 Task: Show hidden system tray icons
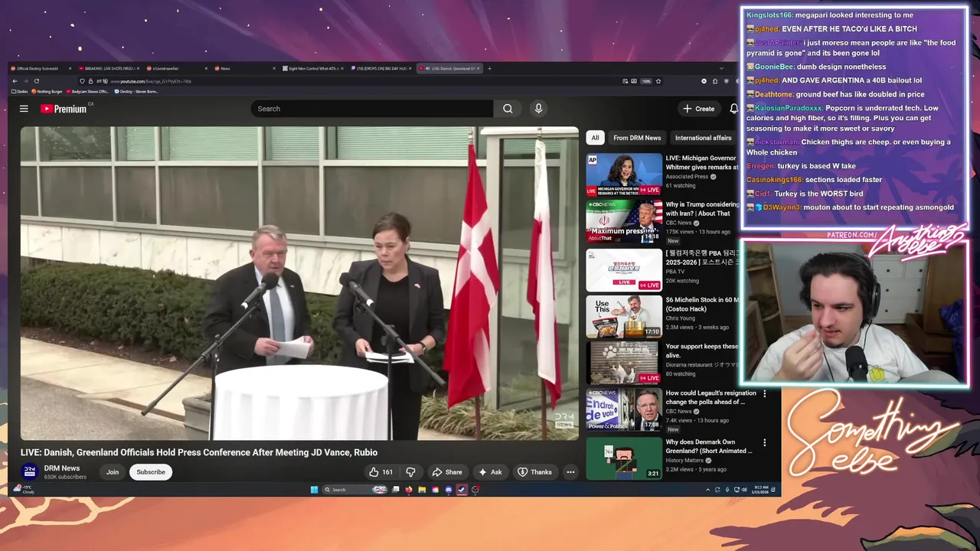(x=707, y=490)
